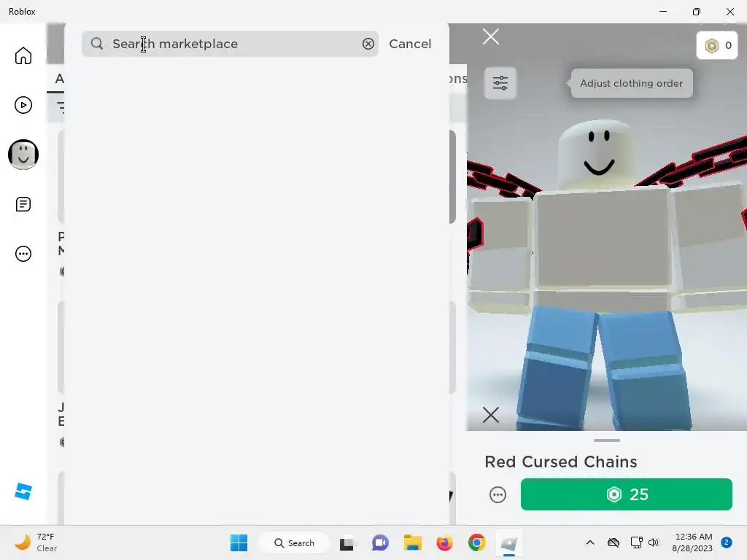Close the avatar preview with top X
The image size is (747, 560).
[x=491, y=36]
